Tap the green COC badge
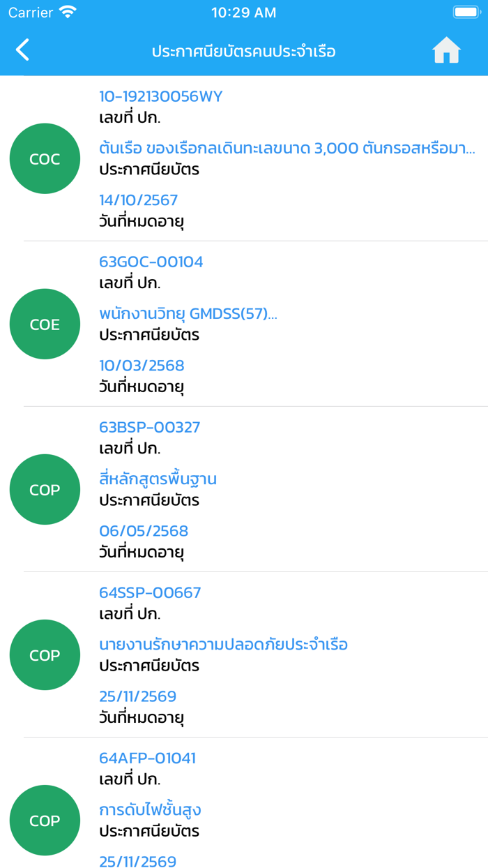The image size is (488, 868). point(45,159)
